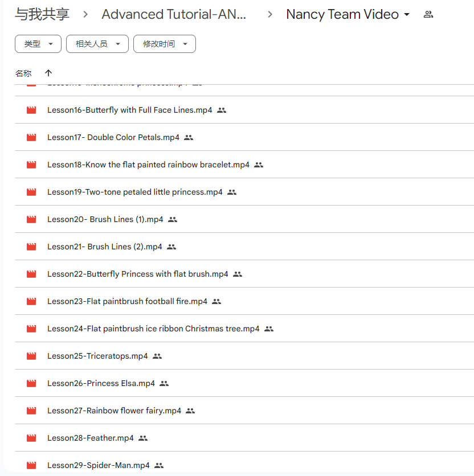Navigate to Advanced Tutorial-AN... breadcrumb folder
474x476 pixels.
pyautogui.click(x=174, y=15)
